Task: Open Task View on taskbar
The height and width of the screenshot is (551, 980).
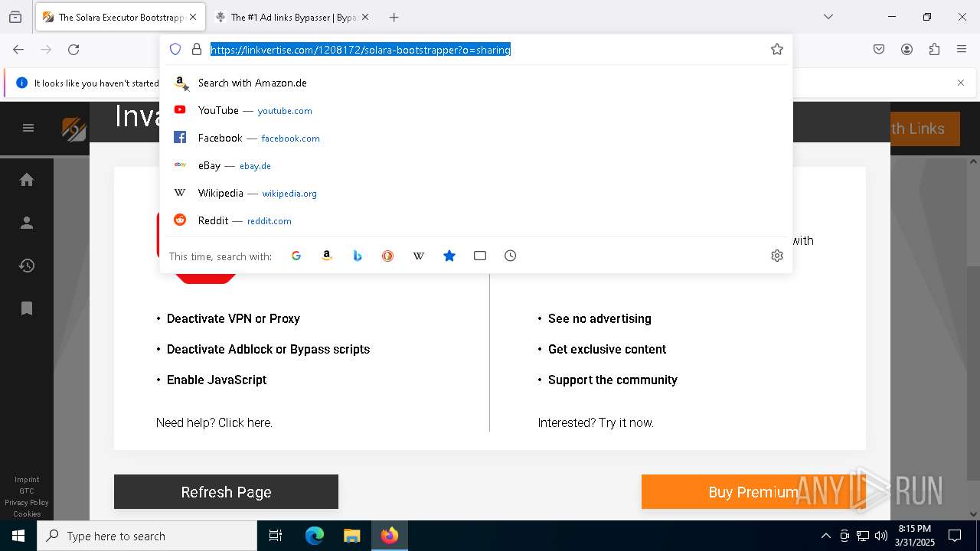Action: pyautogui.click(x=276, y=536)
